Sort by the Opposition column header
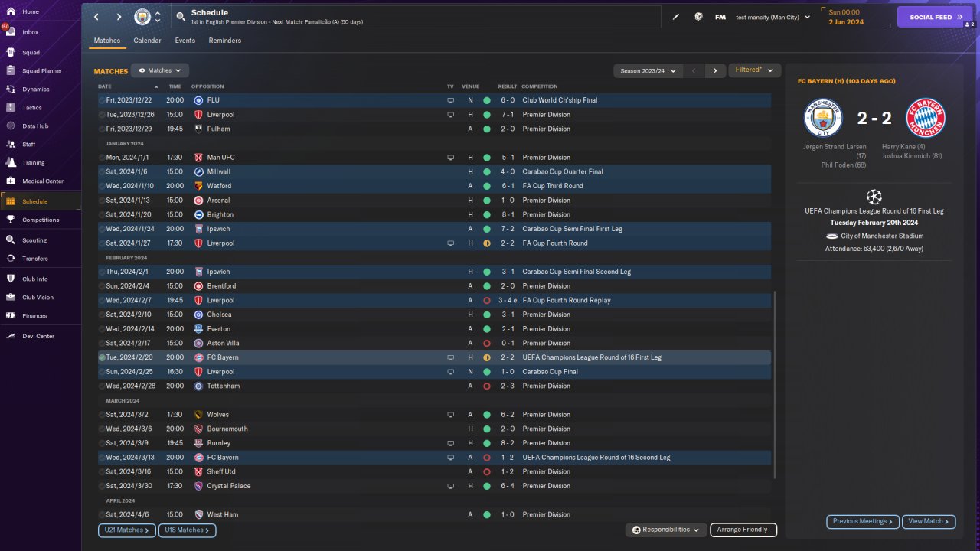 pos(207,86)
